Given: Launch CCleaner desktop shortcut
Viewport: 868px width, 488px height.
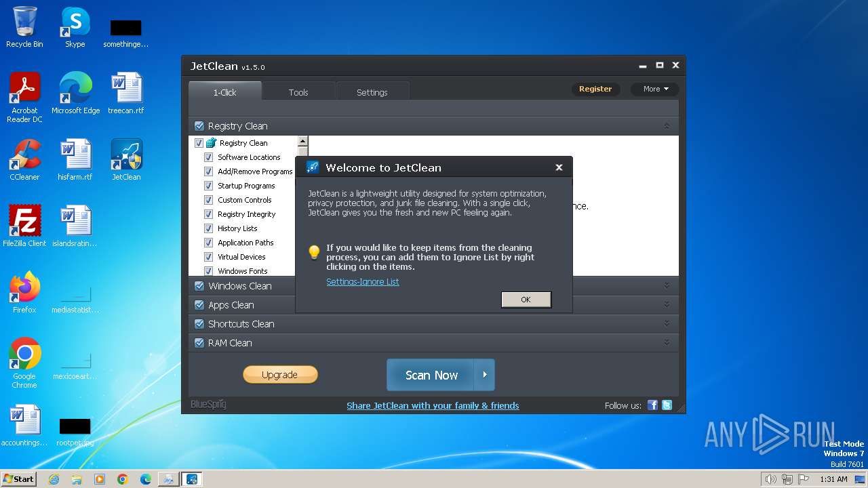Looking at the screenshot, I should point(24,160).
